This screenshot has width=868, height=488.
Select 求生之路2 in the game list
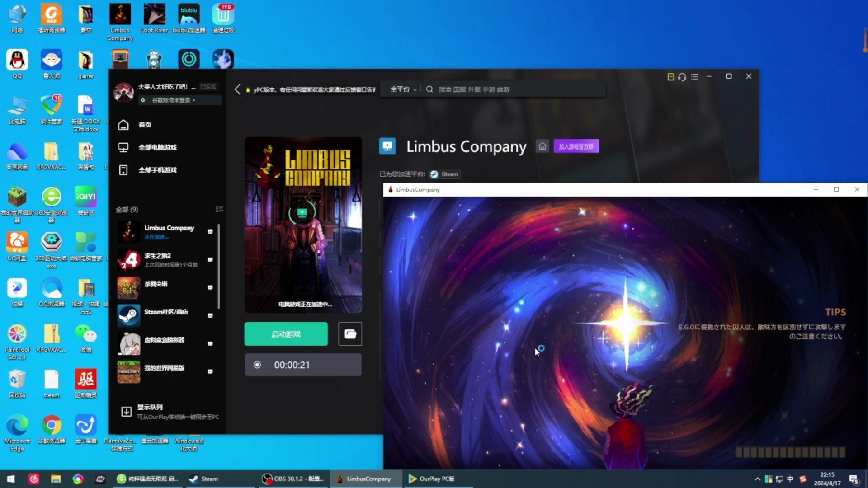tap(165, 260)
